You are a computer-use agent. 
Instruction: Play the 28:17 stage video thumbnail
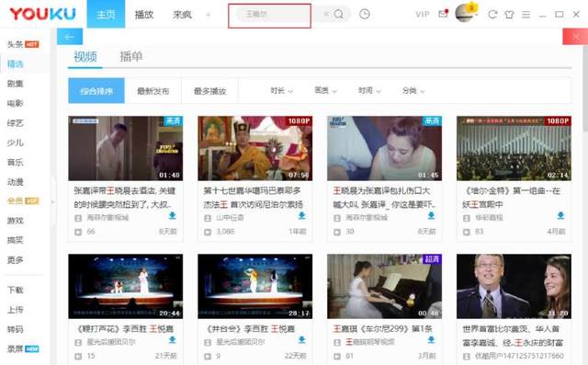point(255,286)
